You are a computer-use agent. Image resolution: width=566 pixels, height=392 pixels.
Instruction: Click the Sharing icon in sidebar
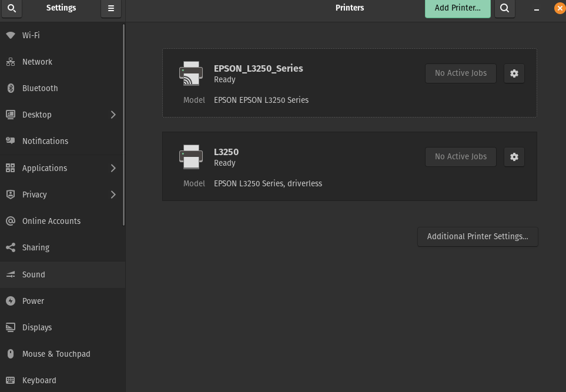pos(11,247)
